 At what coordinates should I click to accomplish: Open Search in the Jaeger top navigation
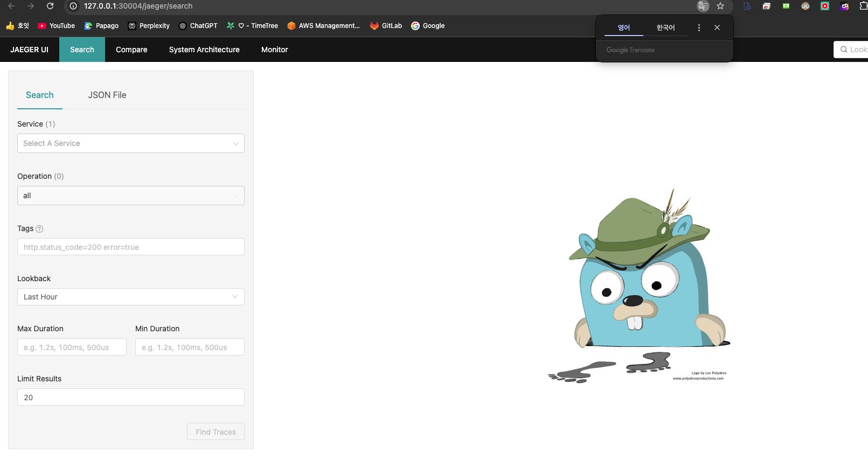pos(82,50)
